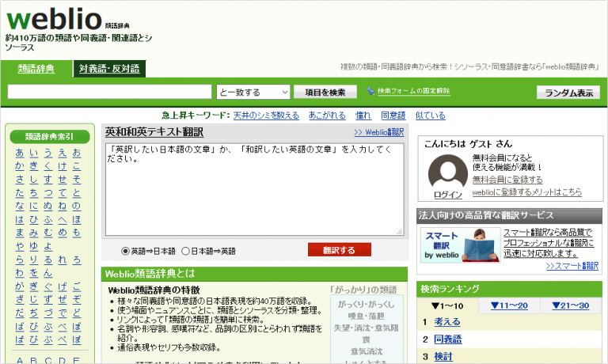Screen dimensions: 608x364
Task: Open trending keyword 天井のシミを数える
Action: tap(266, 115)
